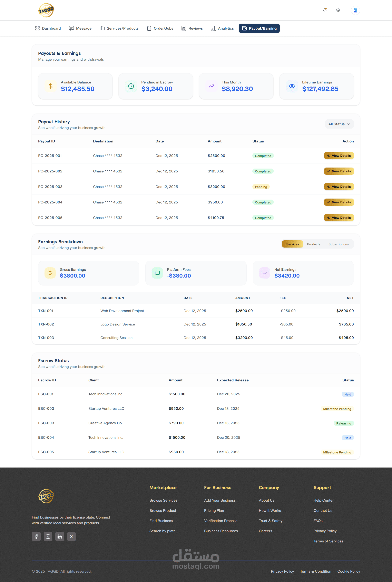The height and width of the screenshot is (582, 392).
Task: Click the LinkedIn footer icon
Action: pos(59,536)
